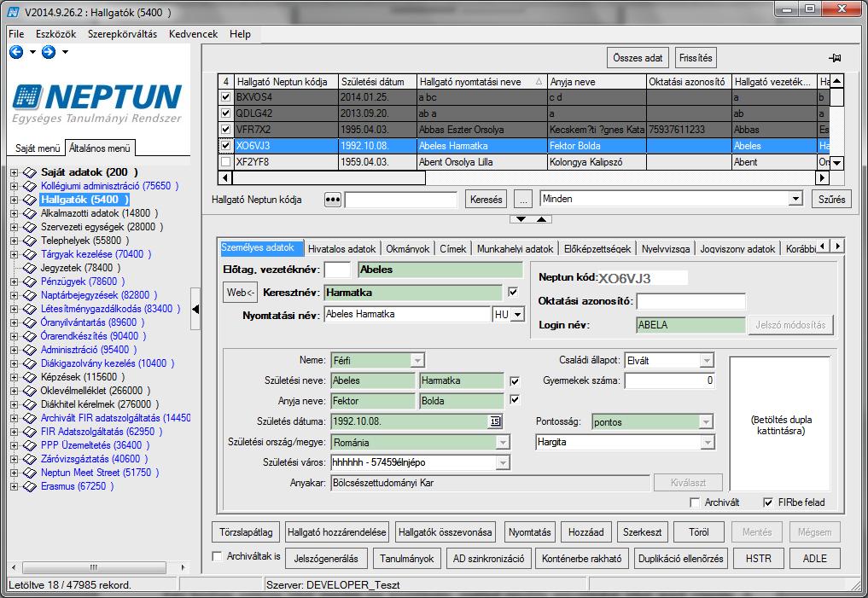Uncheck the row checkbox for QDLG42
This screenshot has width=868, height=598.
(225, 113)
